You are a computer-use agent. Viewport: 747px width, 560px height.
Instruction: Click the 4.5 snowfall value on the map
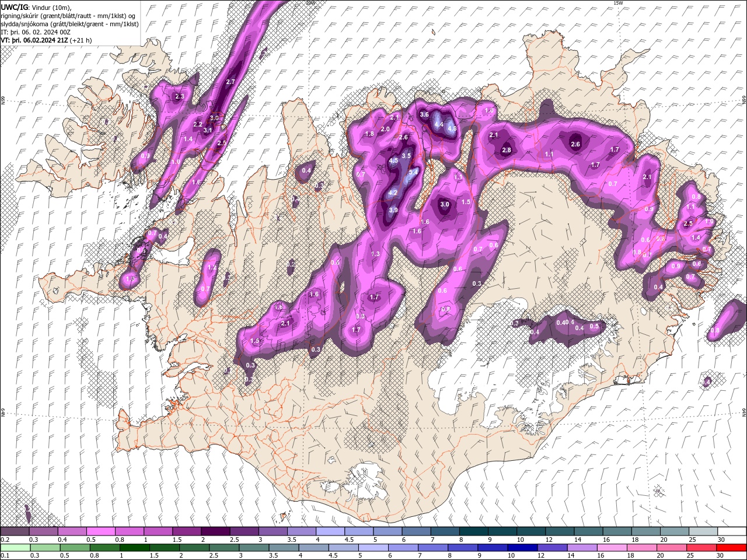393,160
